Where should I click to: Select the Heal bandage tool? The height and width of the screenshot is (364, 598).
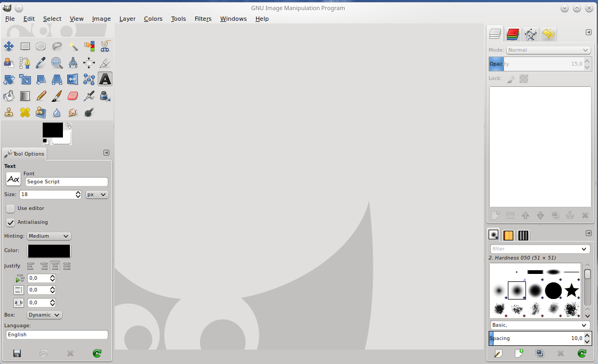coord(25,112)
